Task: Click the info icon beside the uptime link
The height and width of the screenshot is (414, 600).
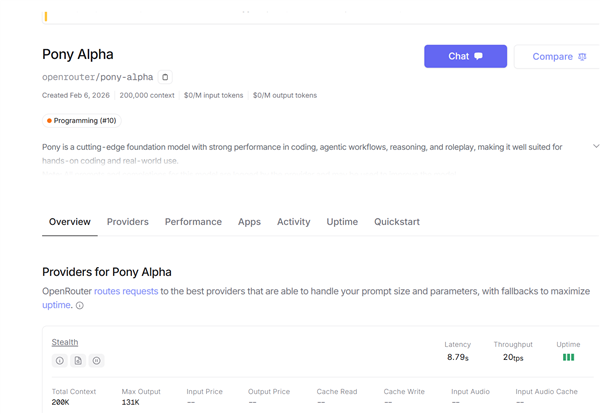Action: (x=80, y=306)
